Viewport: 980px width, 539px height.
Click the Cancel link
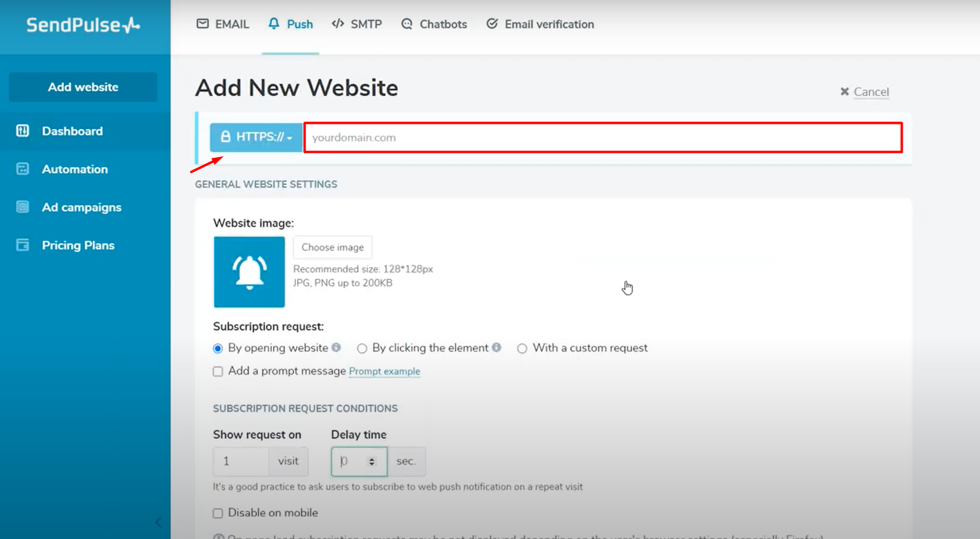point(871,92)
